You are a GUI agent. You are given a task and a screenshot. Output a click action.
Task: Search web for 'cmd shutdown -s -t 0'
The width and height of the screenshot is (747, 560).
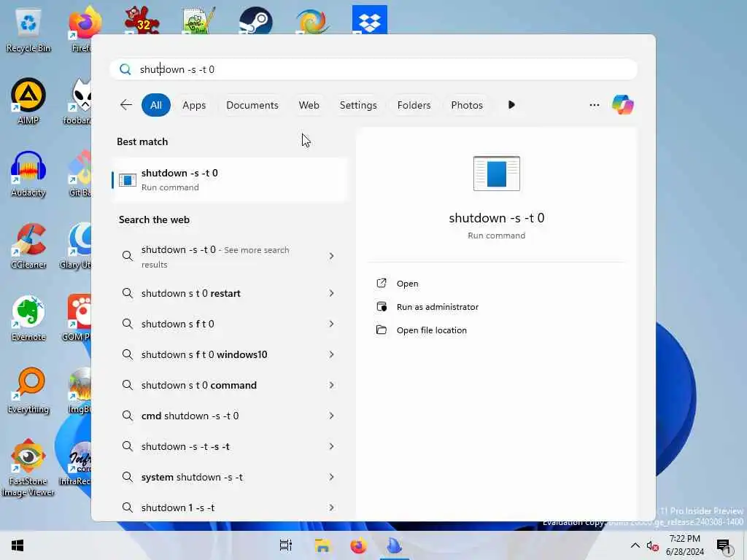230,416
